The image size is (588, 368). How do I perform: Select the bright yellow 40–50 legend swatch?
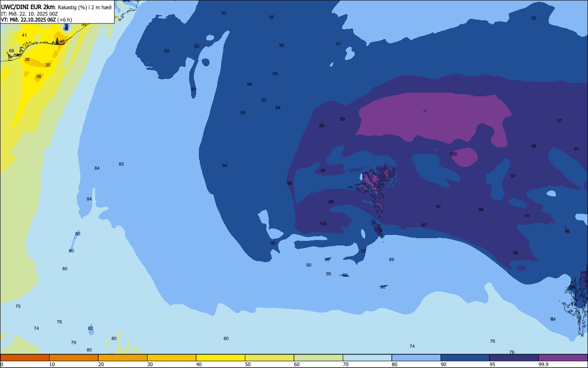(x=220, y=358)
